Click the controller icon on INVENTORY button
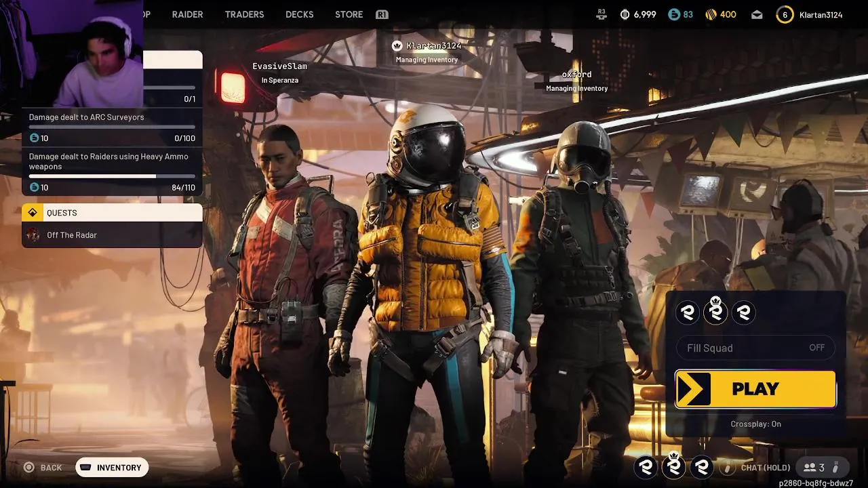The height and width of the screenshot is (488, 868). tap(86, 467)
